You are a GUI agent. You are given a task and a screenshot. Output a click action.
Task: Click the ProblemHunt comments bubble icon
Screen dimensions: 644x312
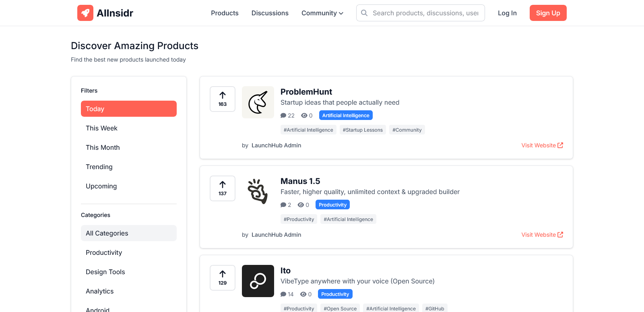click(x=283, y=116)
